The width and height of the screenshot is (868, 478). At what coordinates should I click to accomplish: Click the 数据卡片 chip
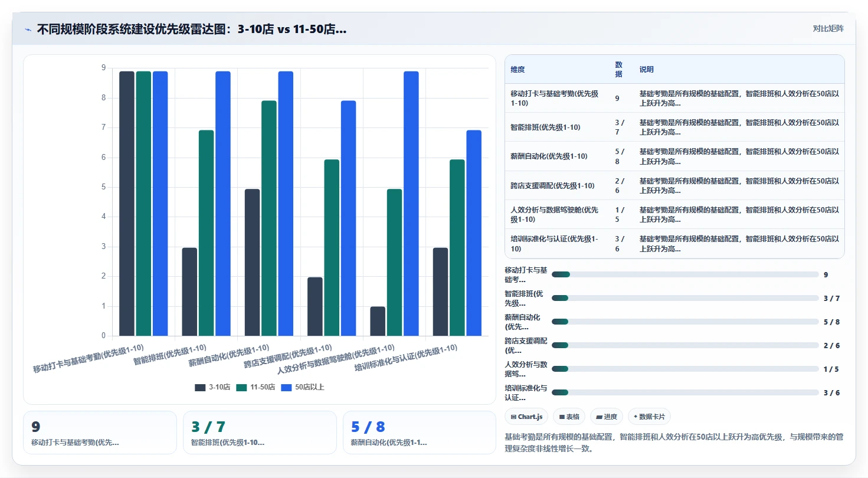(x=649, y=417)
